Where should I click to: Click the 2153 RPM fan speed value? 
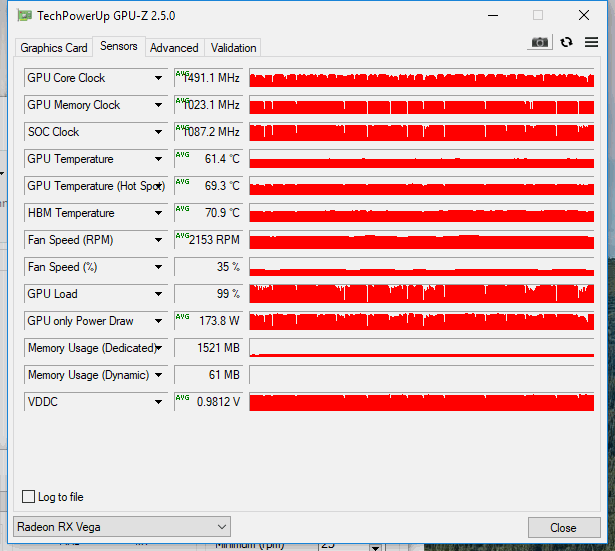click(x=208, y=240)
